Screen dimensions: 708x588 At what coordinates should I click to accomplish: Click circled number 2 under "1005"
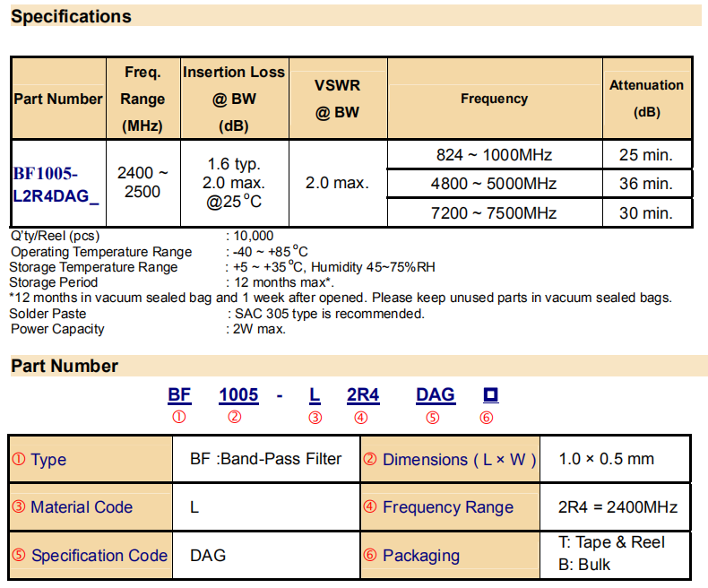tap(234, 417)
